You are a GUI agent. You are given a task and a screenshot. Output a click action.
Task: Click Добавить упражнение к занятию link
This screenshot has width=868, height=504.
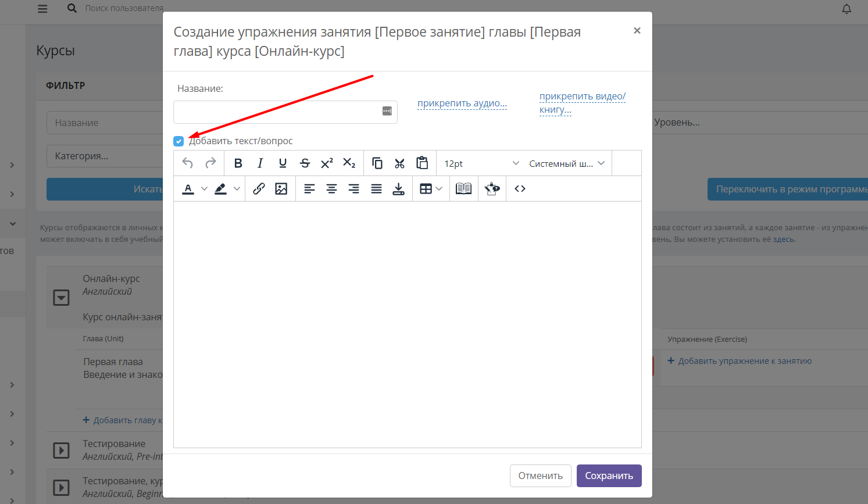pyautogui.click(x=740, y=361)
